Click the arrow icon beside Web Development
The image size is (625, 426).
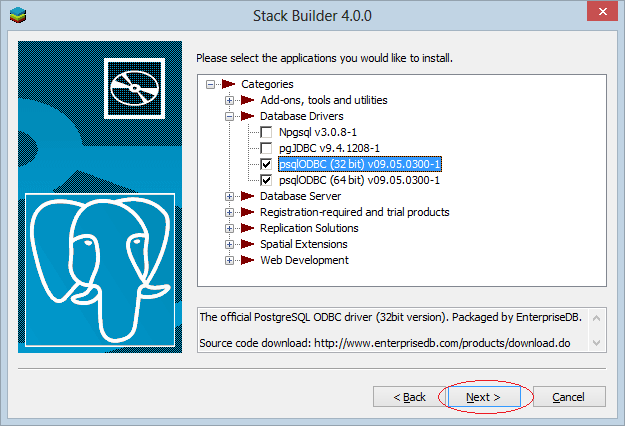248,260
